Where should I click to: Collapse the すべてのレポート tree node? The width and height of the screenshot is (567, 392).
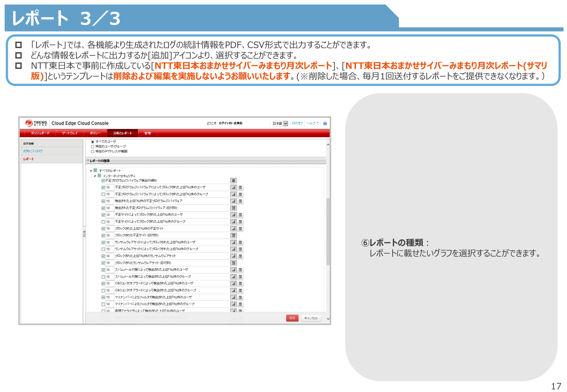91,170
